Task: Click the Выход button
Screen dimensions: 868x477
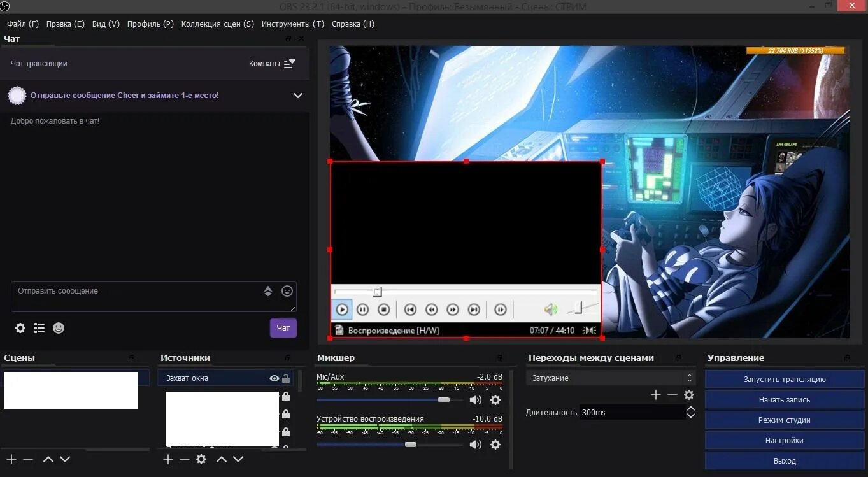Action: click(x=785, y=461)
